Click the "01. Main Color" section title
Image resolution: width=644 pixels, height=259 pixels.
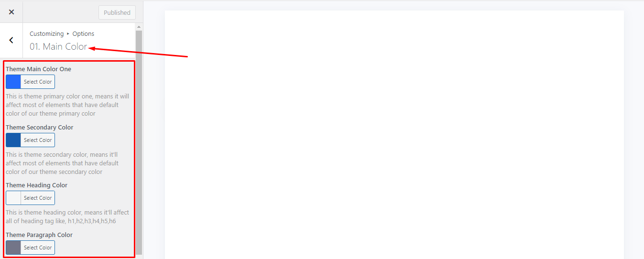tap(58, 46)
